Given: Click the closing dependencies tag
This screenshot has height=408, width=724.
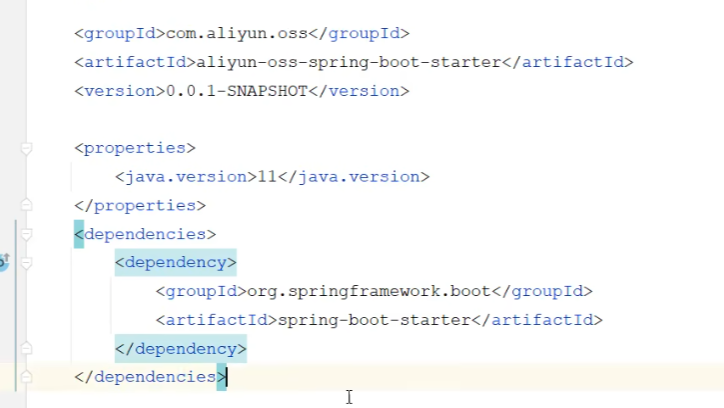Looking at the screenshot, I should coord(150,377).
